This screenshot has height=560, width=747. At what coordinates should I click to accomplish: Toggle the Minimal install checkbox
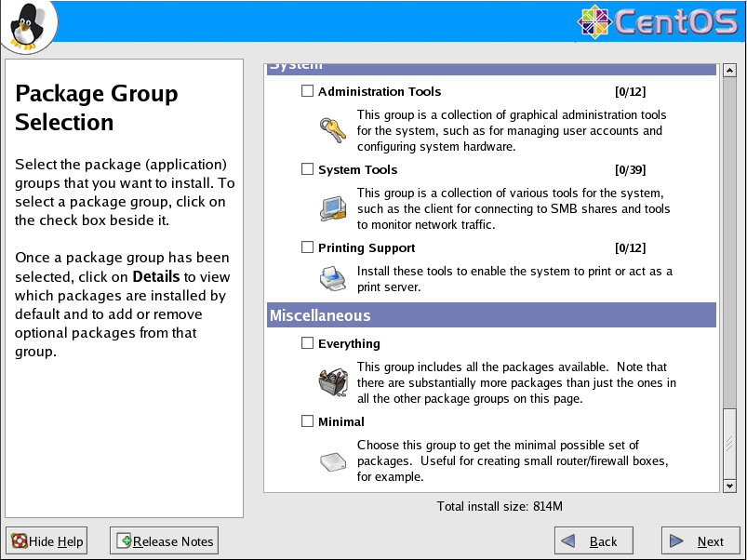point(308,421)
